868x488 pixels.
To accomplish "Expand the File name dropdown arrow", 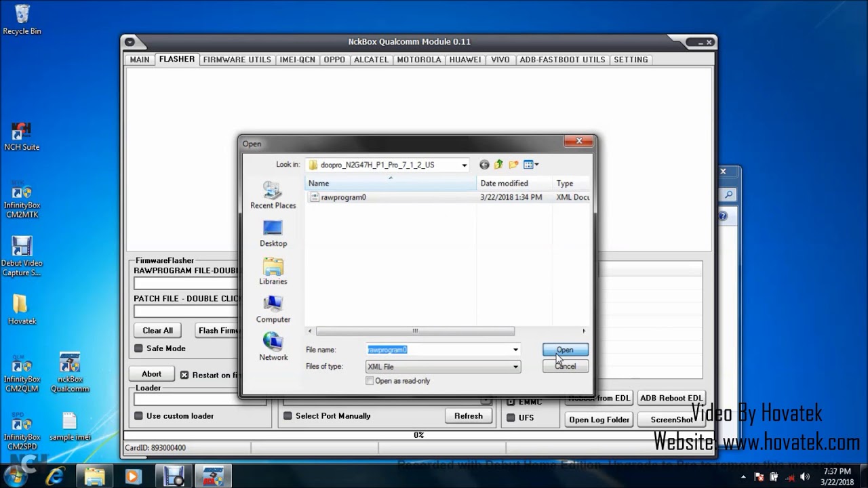I will click(515, 350).
